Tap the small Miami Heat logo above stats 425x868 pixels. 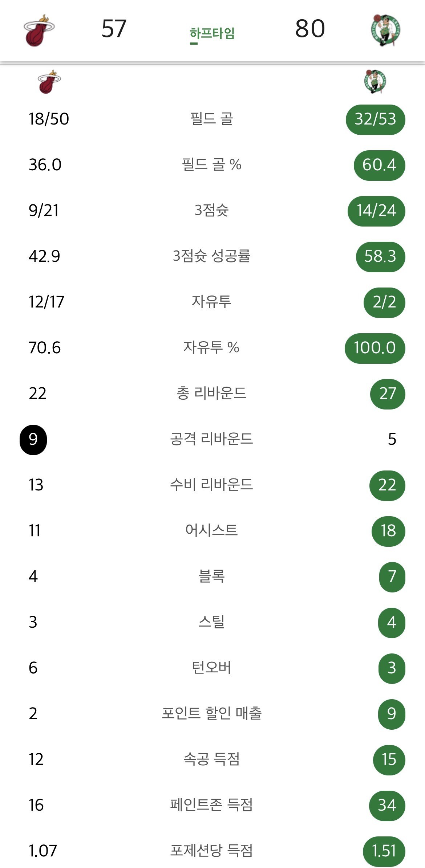pyautogui.click(x=49, y=82)
